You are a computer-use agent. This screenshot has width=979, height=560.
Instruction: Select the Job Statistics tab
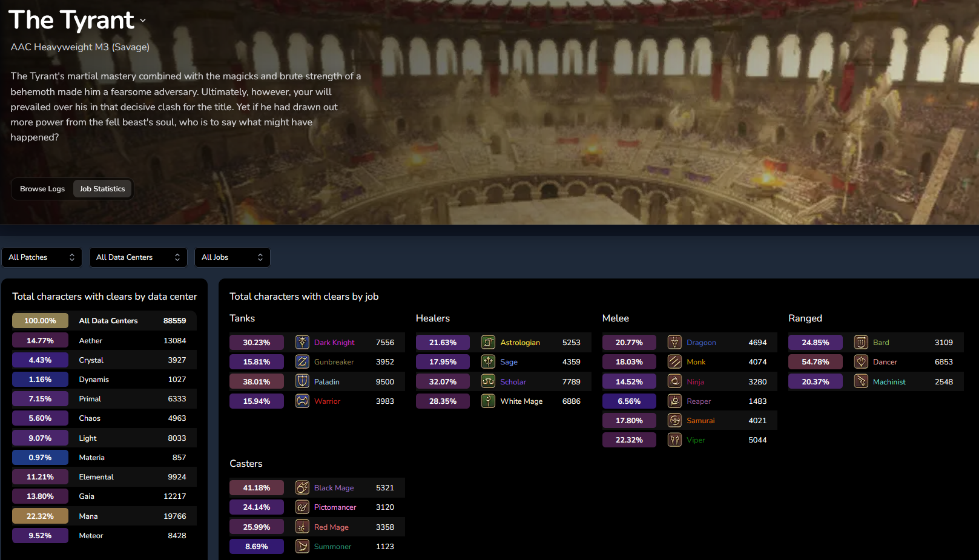click(x=102, y=189)
